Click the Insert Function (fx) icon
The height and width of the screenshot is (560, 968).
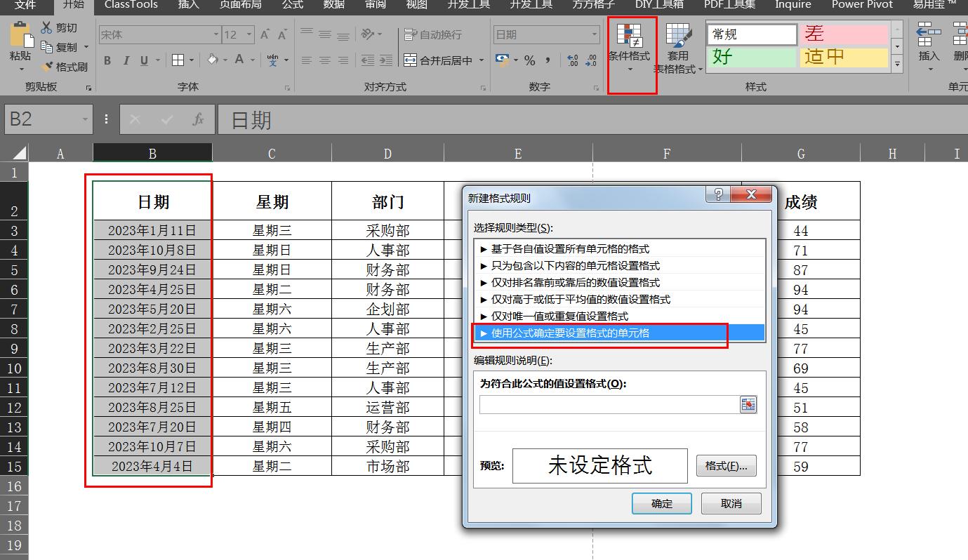pos(197,119)
